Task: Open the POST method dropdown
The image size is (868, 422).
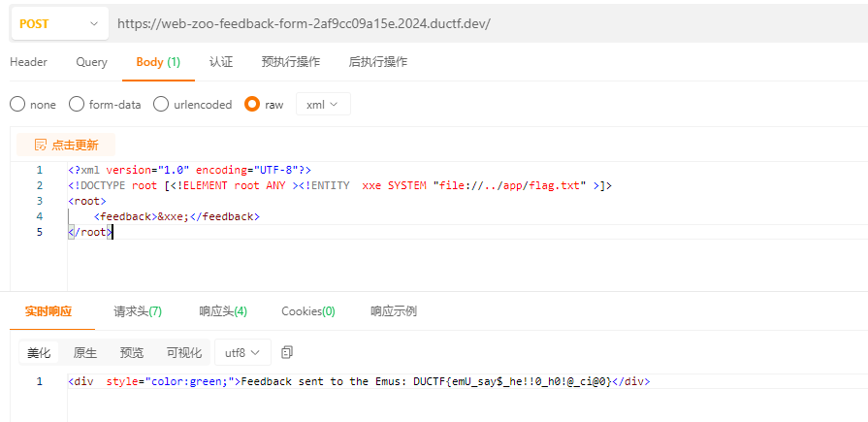Action: [60, 24]
